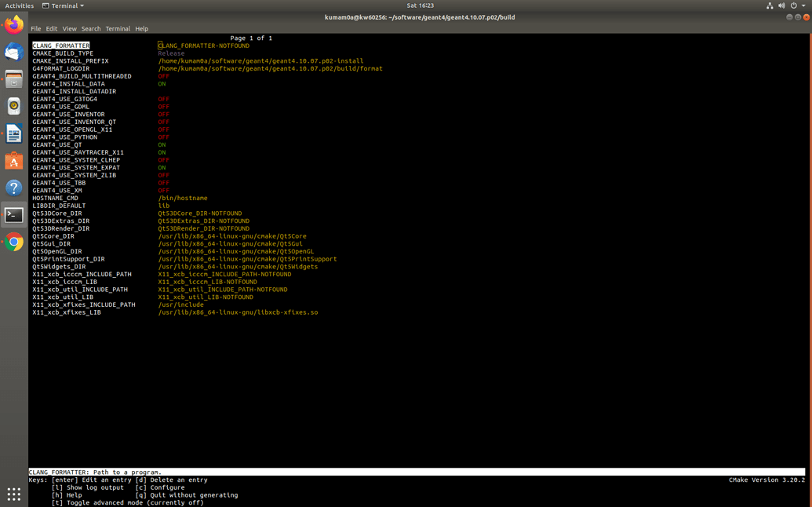Open Ubuntu Software from the dock
The image size is (812, 507).
13,161
